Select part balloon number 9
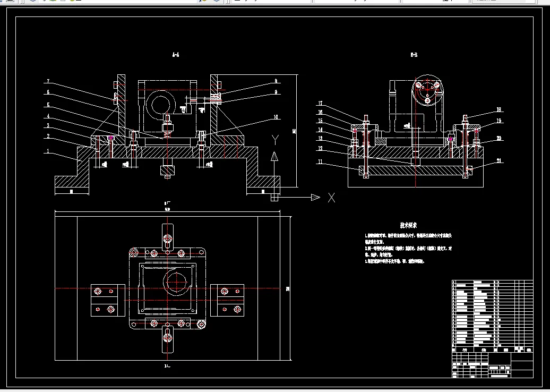 (x=276, y=92)
